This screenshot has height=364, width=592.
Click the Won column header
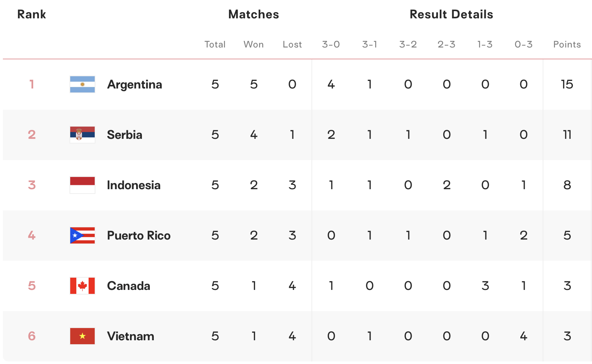point(254,45)
